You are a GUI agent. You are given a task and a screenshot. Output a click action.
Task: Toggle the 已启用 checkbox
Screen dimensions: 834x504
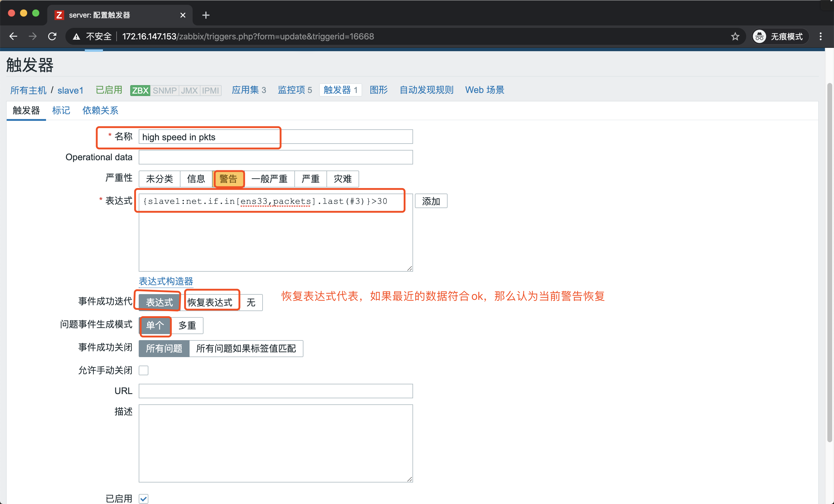(144, 499)
